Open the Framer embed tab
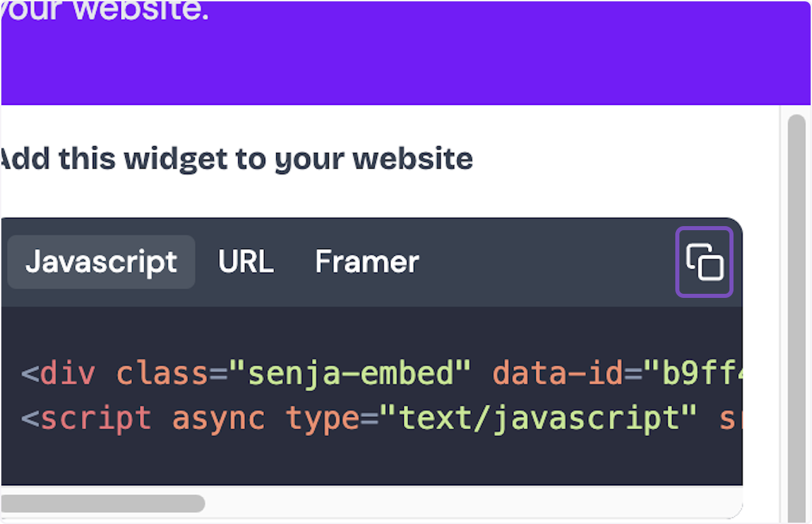Viewport: 812px width, 524px height. 366,262
